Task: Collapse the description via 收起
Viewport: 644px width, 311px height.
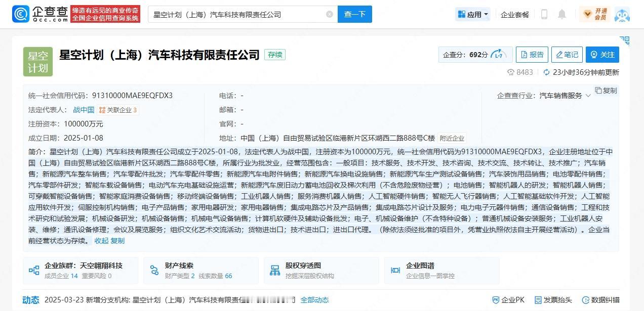Action: [101, 241]
